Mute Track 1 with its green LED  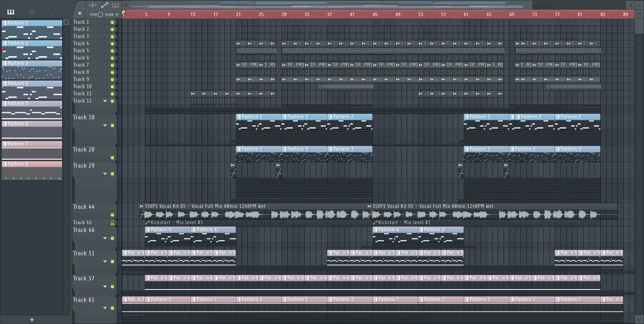click(x=112, y=22)
